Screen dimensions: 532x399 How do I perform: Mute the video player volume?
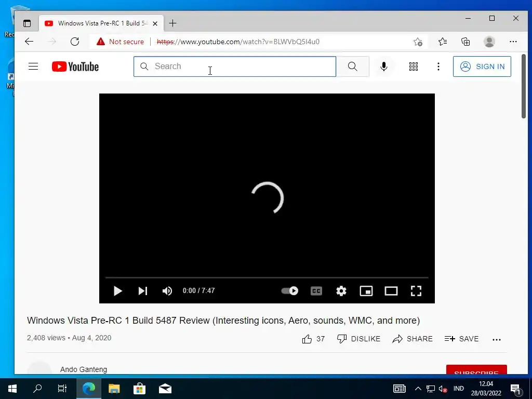point(167,291)
